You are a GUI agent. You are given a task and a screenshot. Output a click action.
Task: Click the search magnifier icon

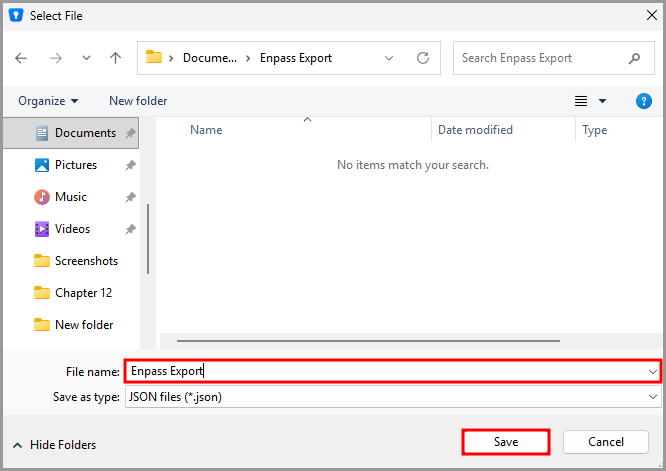[634, 58]
